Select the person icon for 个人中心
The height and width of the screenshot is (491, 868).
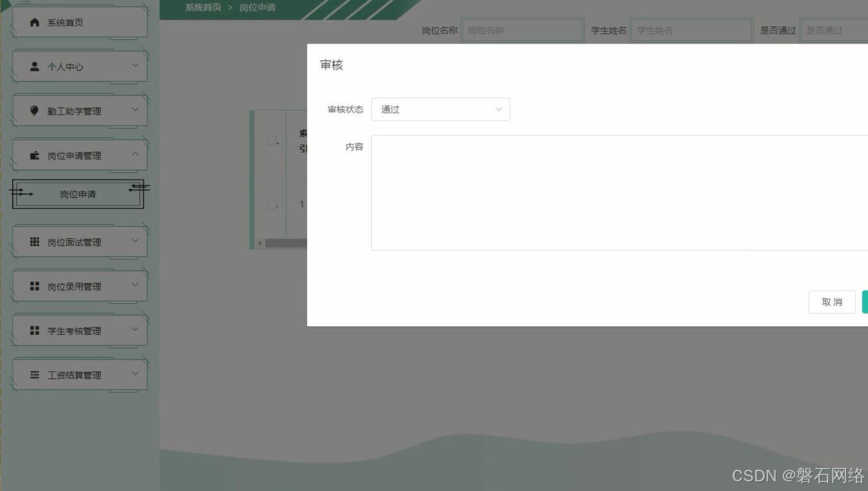click(x=34, y=65)
